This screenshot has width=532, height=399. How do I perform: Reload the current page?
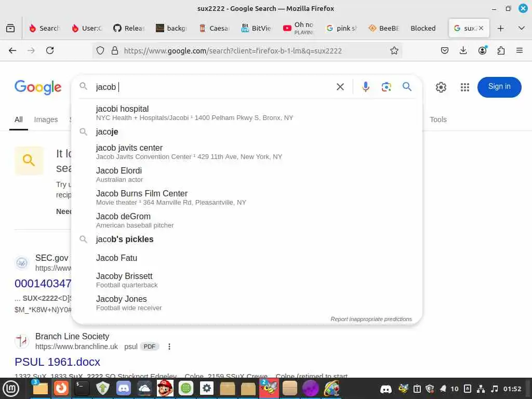pos(50,50)
